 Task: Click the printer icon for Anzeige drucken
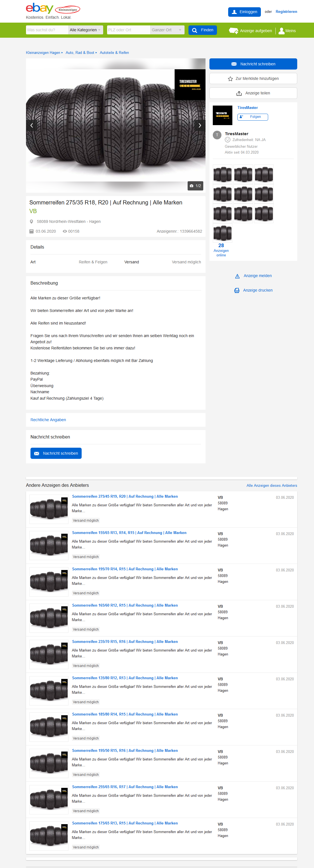237,290
